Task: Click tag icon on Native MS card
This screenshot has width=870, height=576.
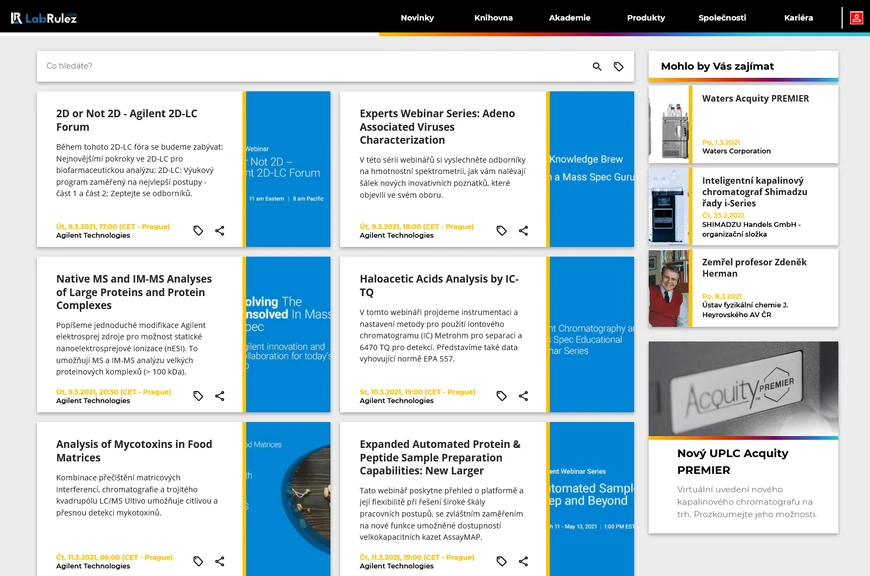Action: tap(198, 396)
